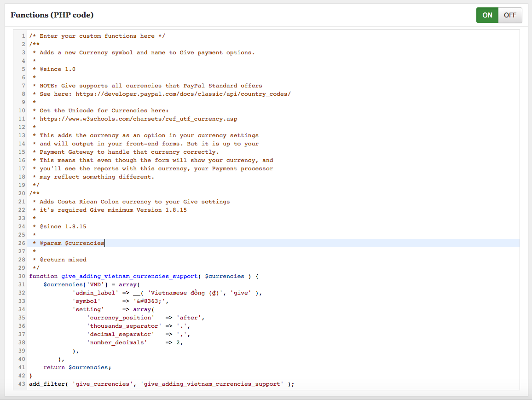The image size is (532, 400).
Task: Click 'Adds Costa Rican Colon currency' comment line
Action: 131,202
